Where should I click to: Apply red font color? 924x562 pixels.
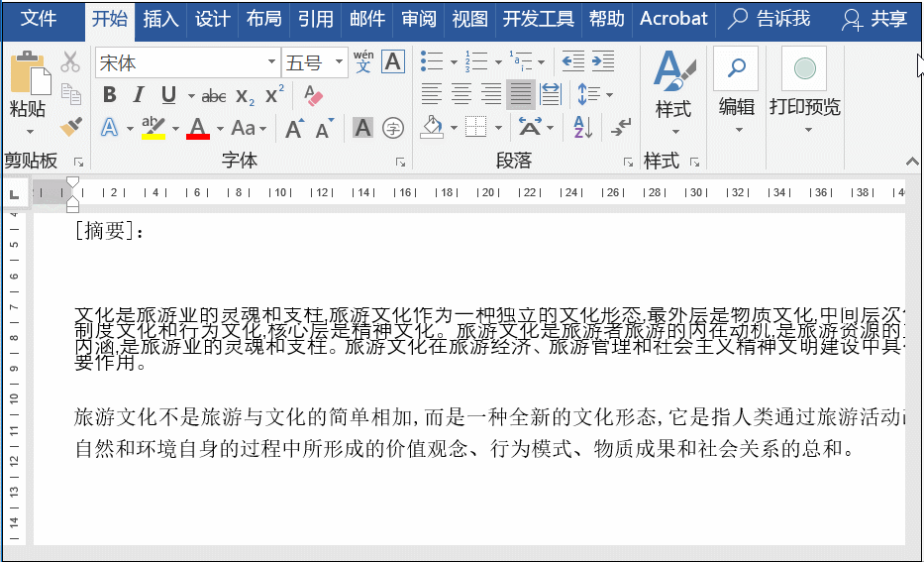(198, 128)
